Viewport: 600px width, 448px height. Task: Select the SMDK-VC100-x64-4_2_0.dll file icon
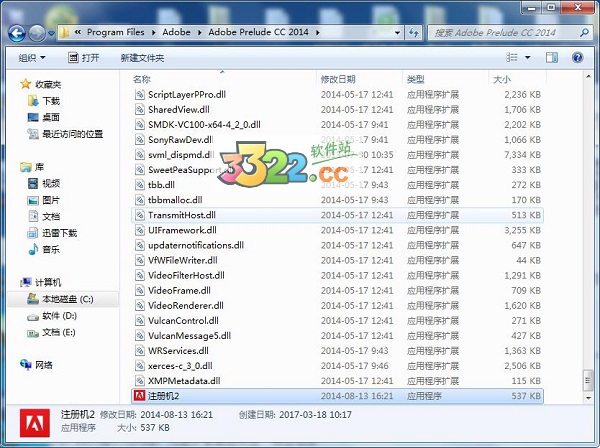pos(140,125)
